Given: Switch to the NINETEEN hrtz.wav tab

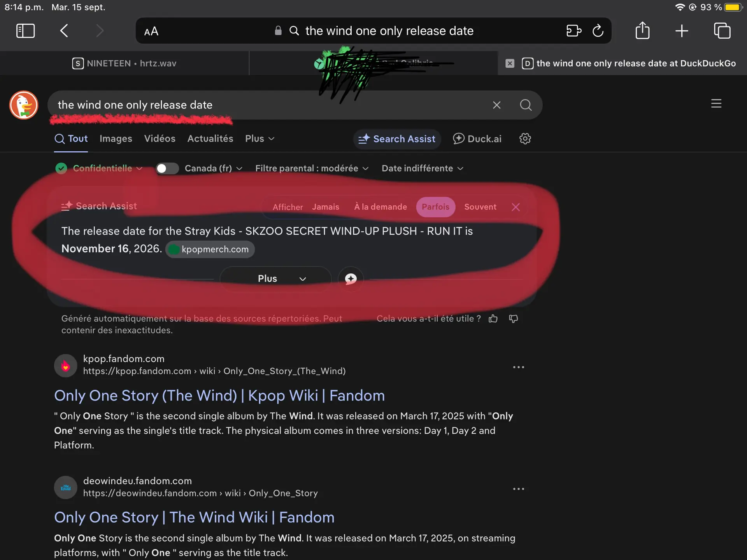Looking at the screenshot, I should (124, 63).
